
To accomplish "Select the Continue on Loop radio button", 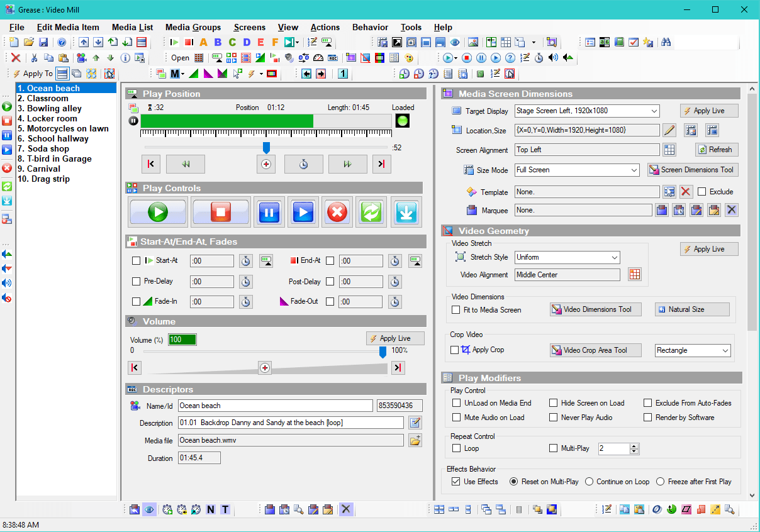I will (x=590, y=482).
